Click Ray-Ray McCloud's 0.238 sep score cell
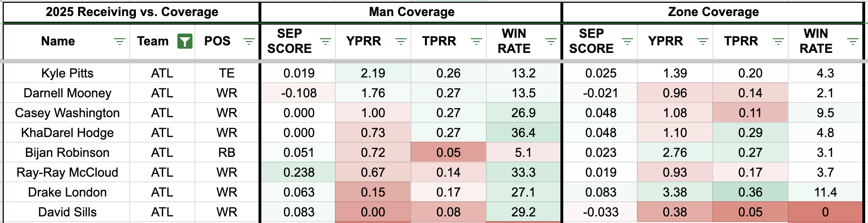Viewport: 868px width, 223px height. [298, 172]
